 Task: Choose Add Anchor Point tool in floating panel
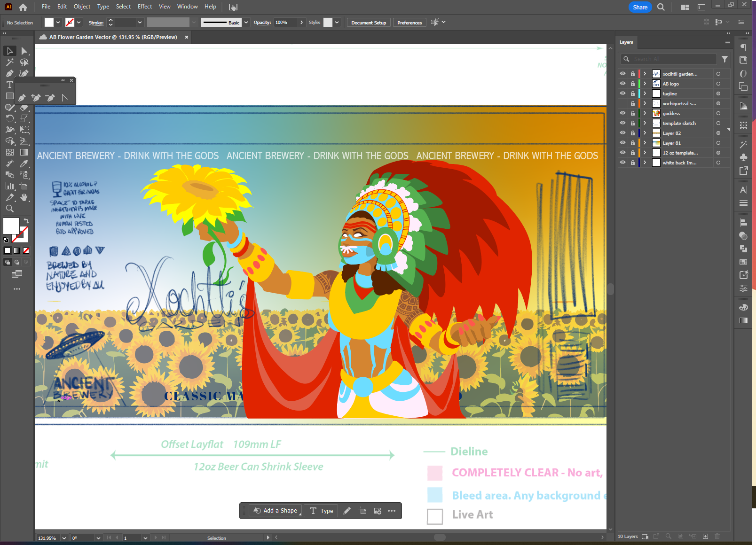[x=36, y=98]
